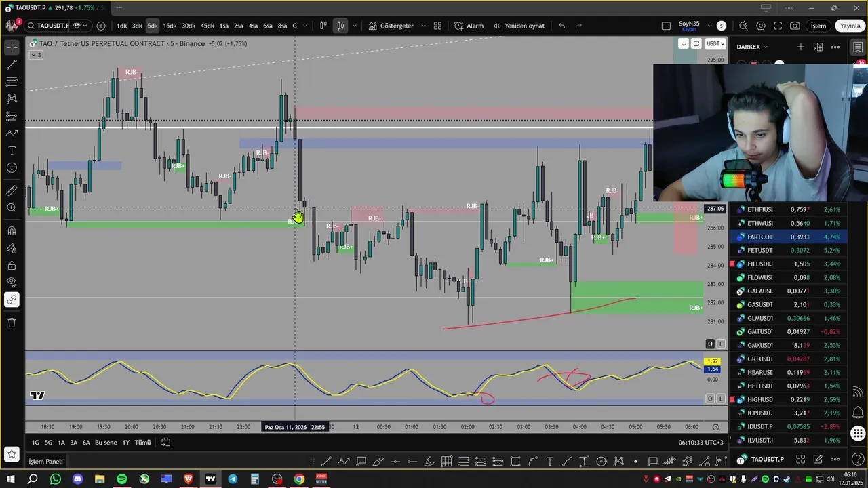The height and width of the screenshot is (488, 868).
Task: Open Discord from Windows taskbar
Action: click(77, 479)
